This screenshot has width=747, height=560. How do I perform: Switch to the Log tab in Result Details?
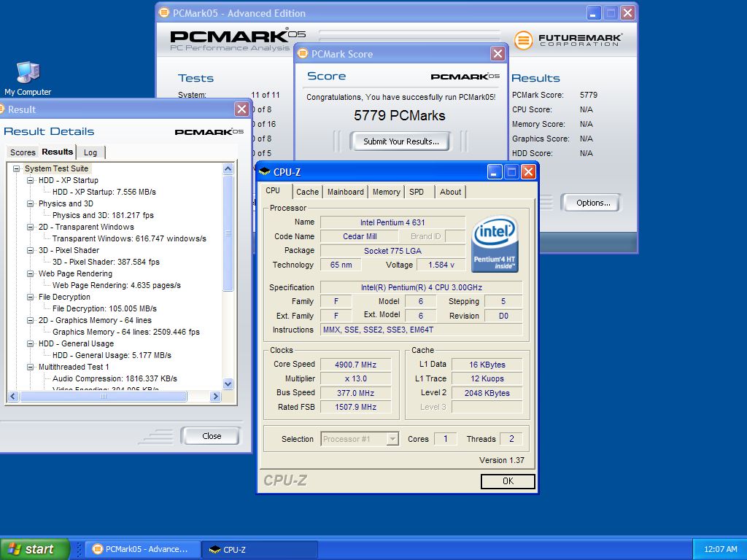(x=90, y=152)
